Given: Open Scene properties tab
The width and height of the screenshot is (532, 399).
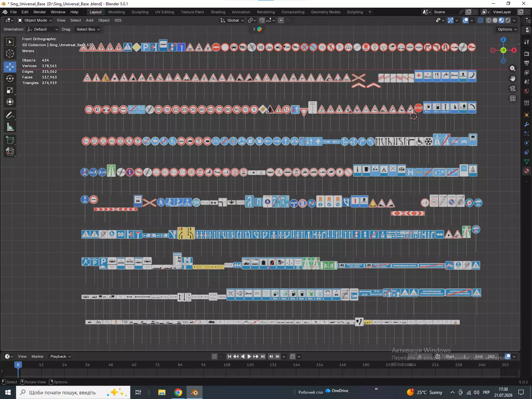Looking at the screenshot, I should 527,81.
